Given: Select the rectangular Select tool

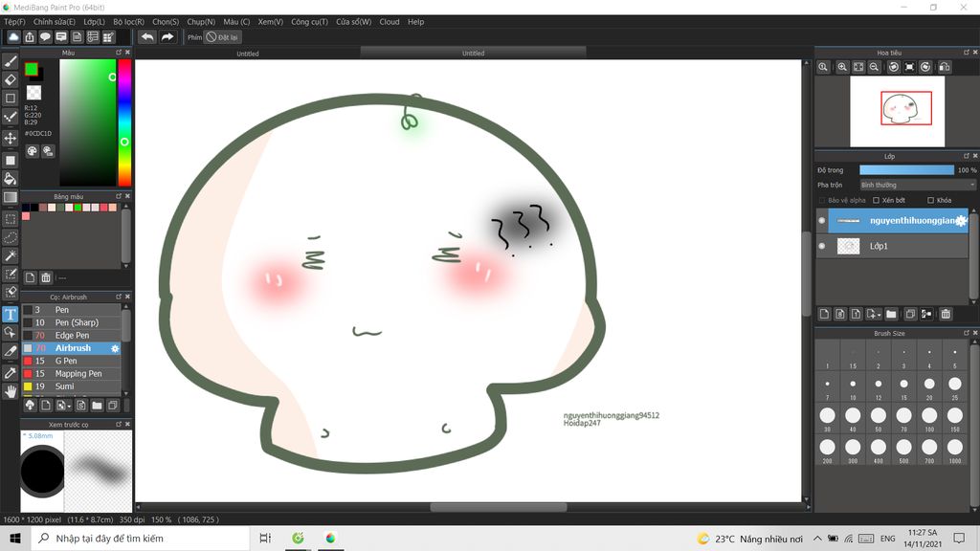Looking at the screenshot, I should 10,219.
